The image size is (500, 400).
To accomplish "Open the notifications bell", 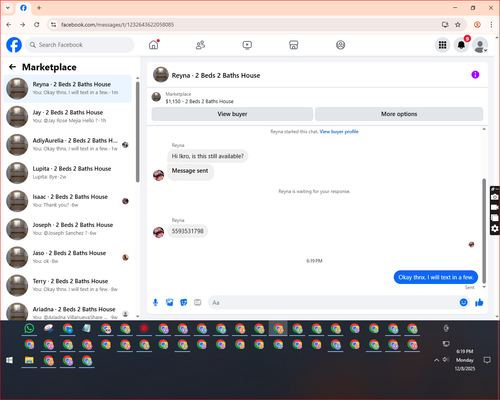I will (461, 45).
